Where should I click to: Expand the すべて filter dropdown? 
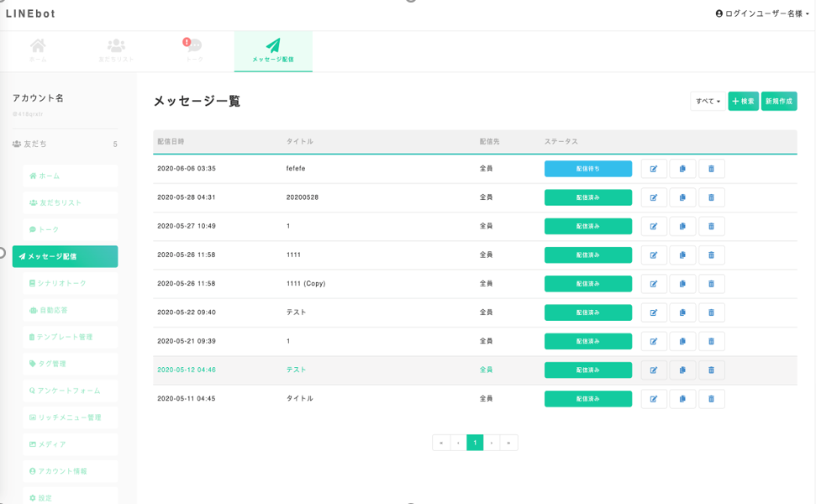[708, 102]
